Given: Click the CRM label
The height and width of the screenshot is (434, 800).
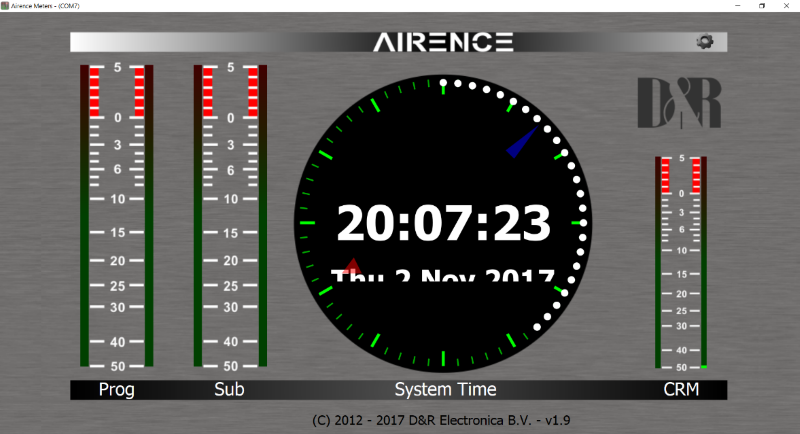Looking at the screenshot, I should [x=681, y=389].
